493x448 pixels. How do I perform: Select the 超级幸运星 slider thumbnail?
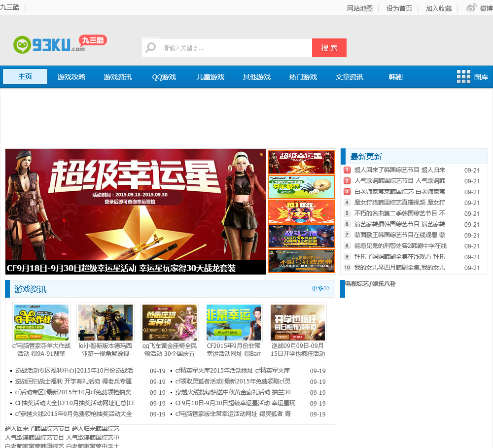pos(301,162)
